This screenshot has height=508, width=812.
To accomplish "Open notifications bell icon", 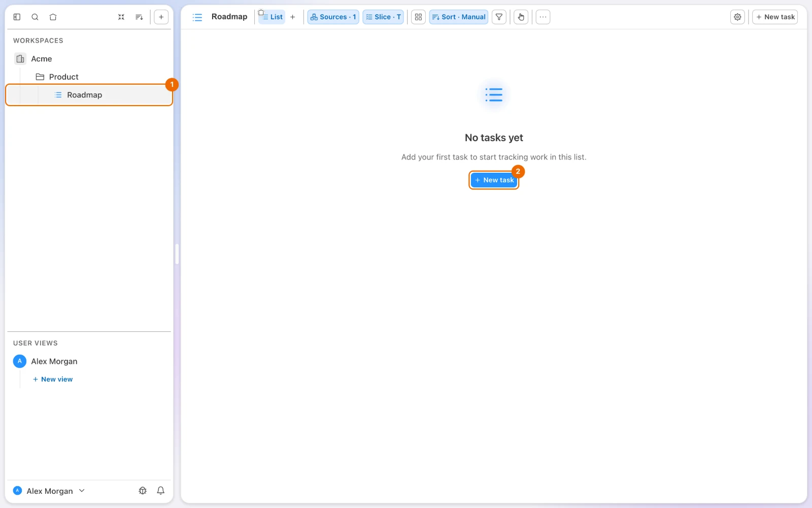I will point(161,491).
